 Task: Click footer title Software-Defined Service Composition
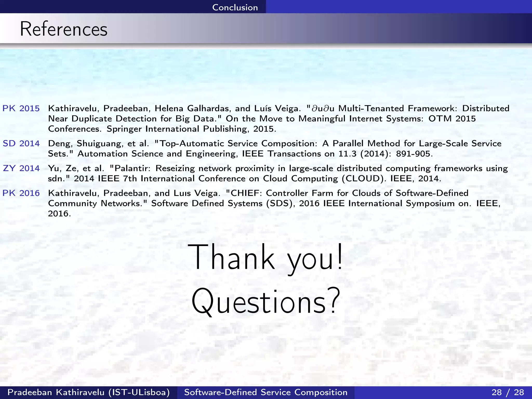click(x=266, y=392)
